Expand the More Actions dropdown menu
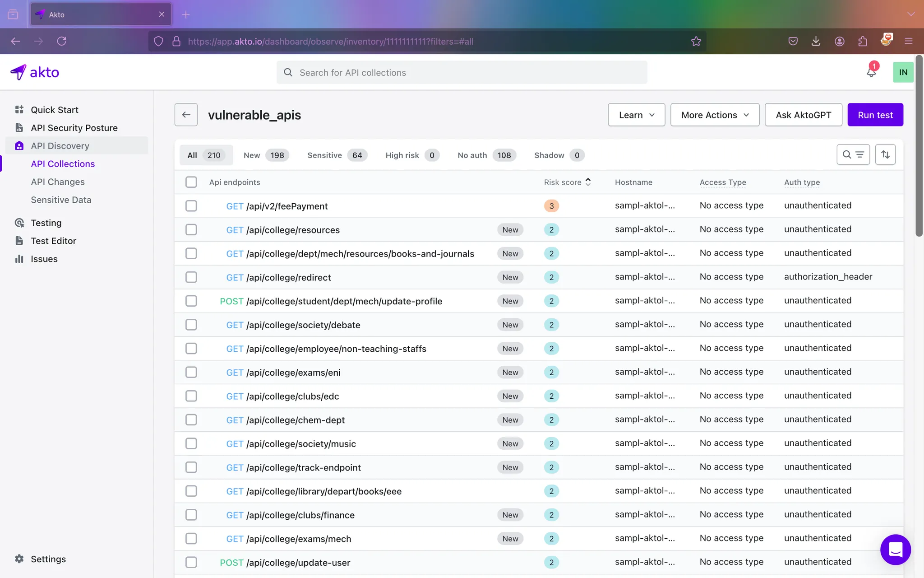The image size is (924, 578). point(715,115)
